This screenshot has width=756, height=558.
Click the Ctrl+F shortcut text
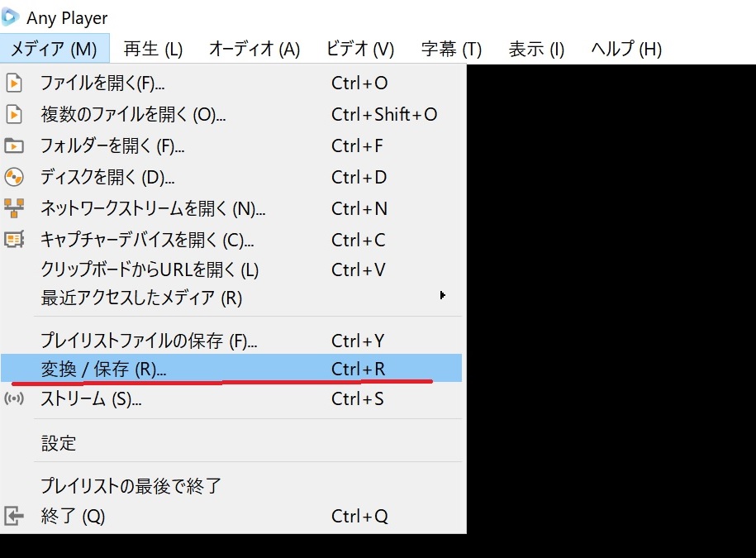[x=357, y=145]
